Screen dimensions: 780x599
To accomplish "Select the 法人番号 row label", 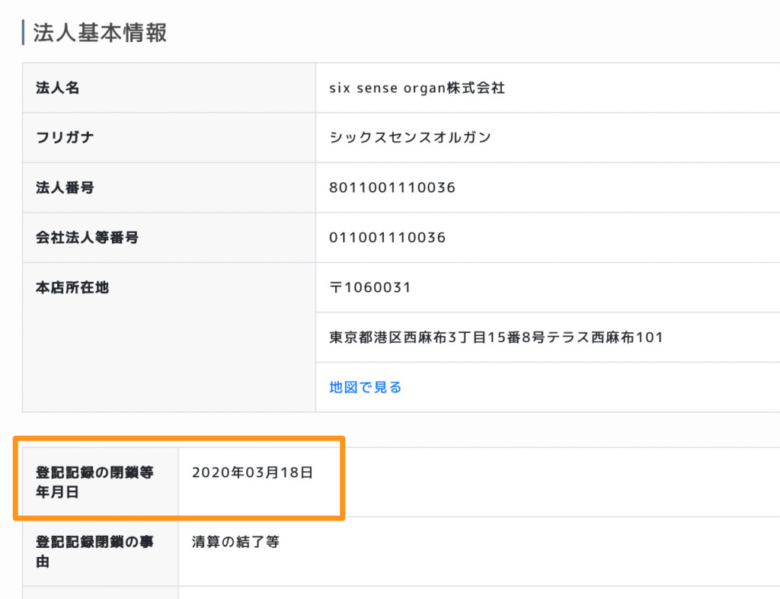I will (65, 188).
